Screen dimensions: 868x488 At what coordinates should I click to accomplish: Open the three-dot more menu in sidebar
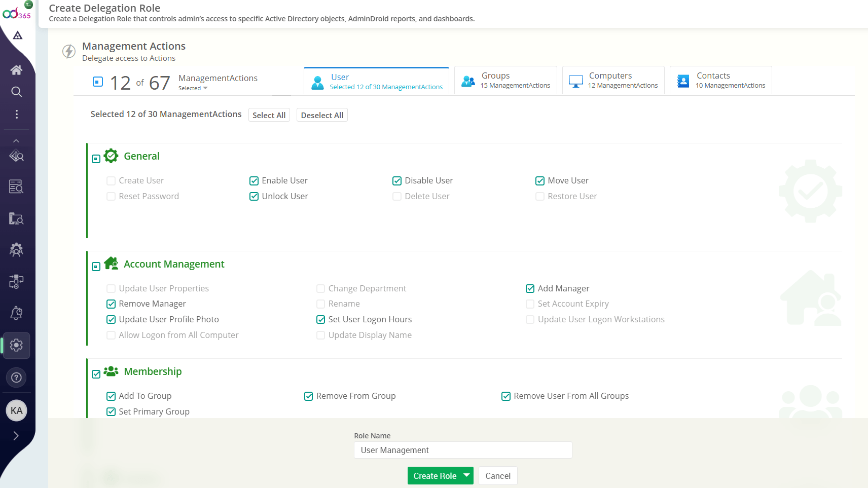[x=16, y=114]
